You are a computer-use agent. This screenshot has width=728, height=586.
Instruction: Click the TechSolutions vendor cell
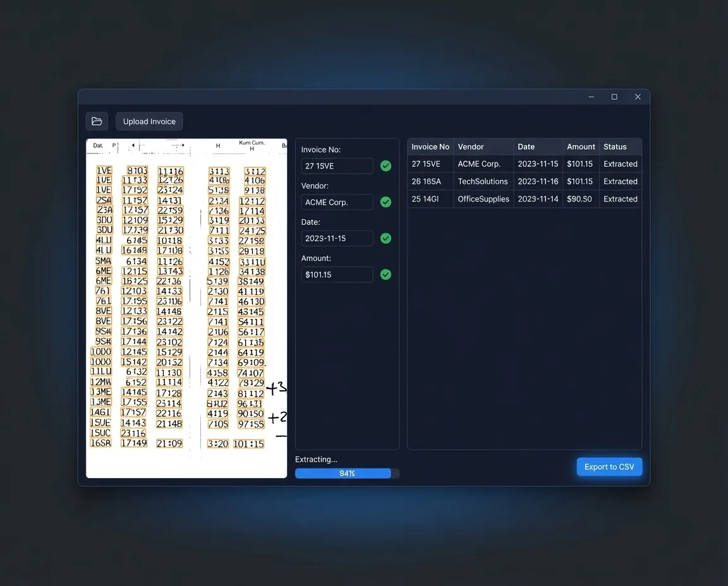click(483, 181)
